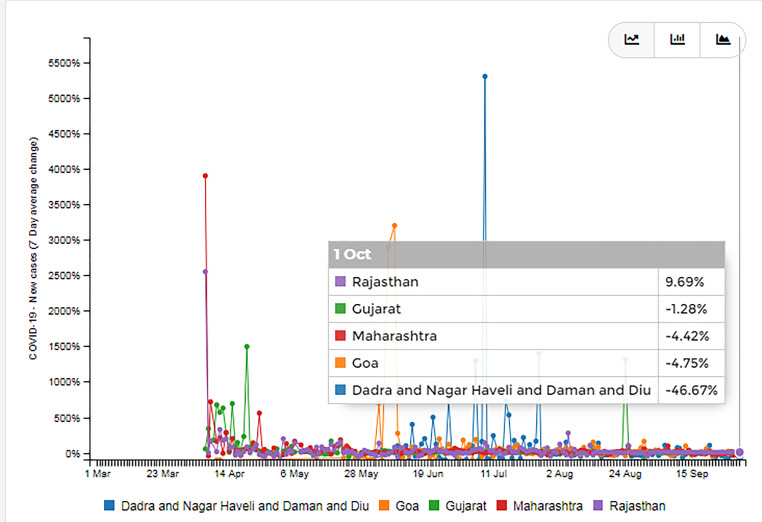Click the green Gujarat peak point at 1500%
Viewport: 762px width, 522px height.
[247, 347]
